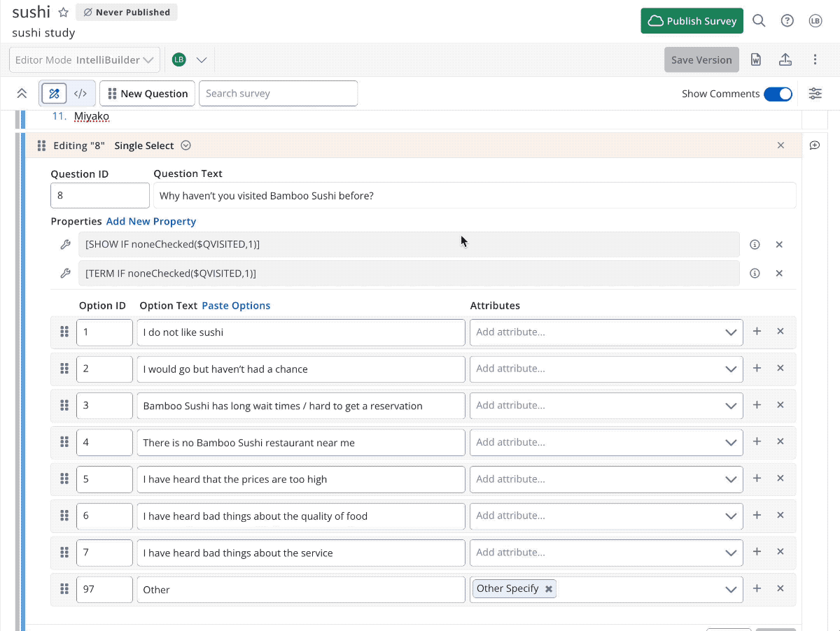Viewport: 840px width, 631px height.
Task: Click wrench icon beside SHOW IF property
Action: (65, 245)
